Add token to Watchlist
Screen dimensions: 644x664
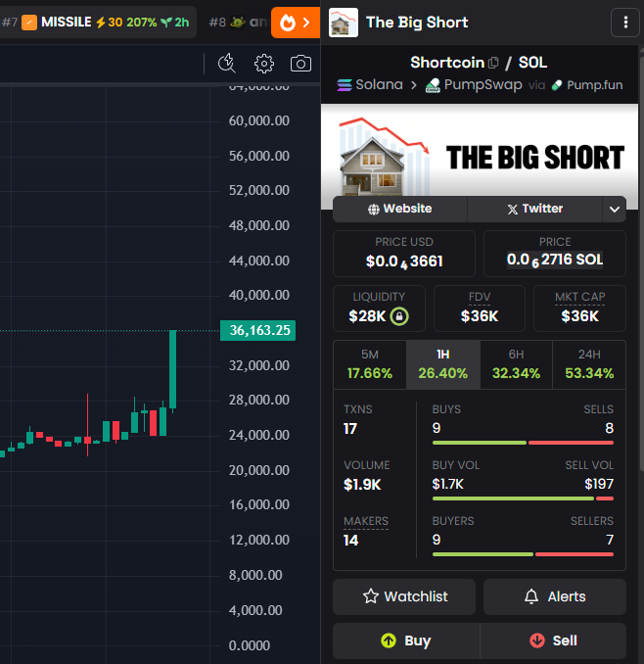pyautogui.click(x=404, y=596)
